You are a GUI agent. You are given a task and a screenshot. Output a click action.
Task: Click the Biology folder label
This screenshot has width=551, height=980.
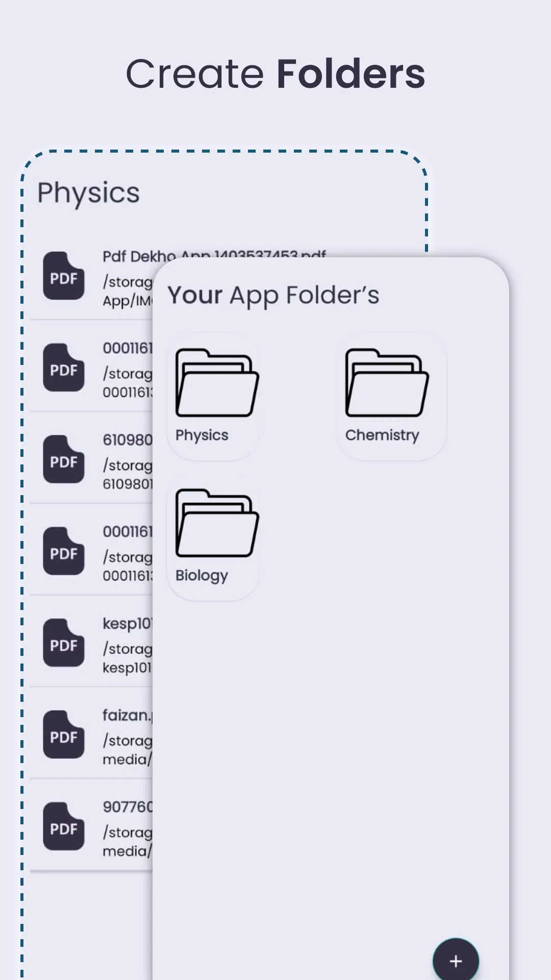202,576
